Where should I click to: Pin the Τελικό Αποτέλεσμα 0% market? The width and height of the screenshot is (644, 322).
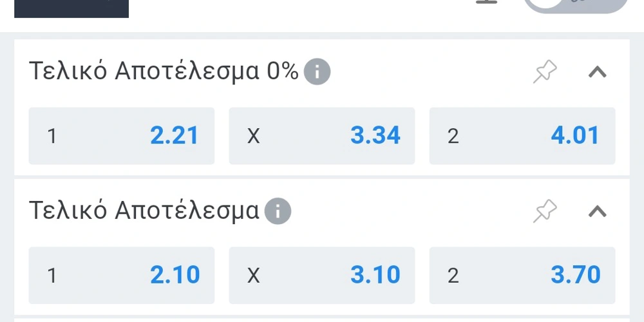(545, 72)
